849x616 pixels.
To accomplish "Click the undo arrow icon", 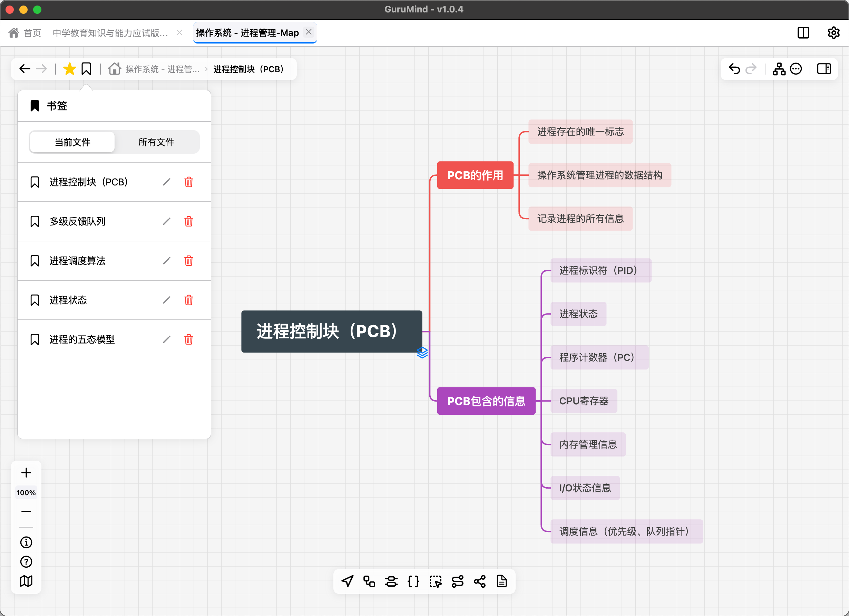I will (734, 69).
